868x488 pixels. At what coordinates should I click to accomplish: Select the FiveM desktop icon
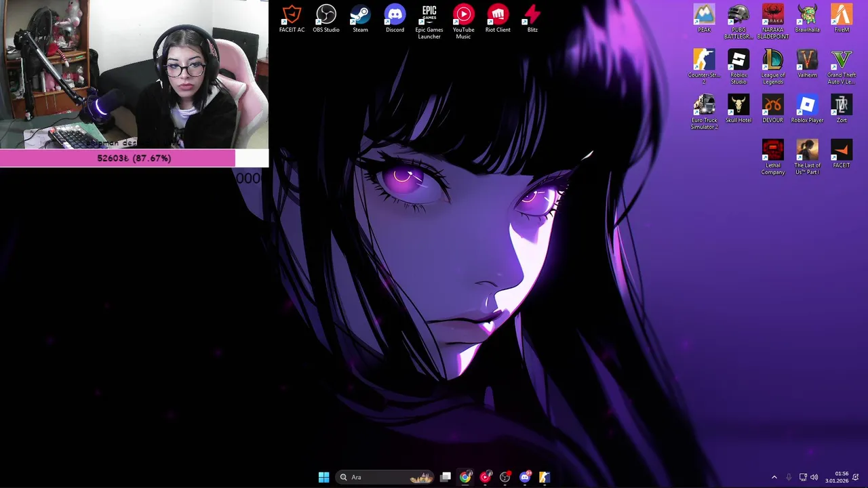pyautogui.click(x=842, y=18)
